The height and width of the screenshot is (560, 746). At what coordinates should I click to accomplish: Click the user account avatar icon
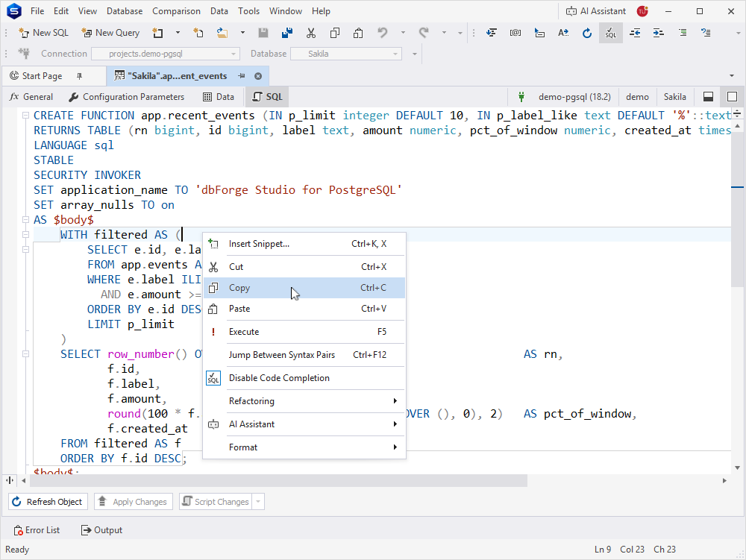(642, 11)
